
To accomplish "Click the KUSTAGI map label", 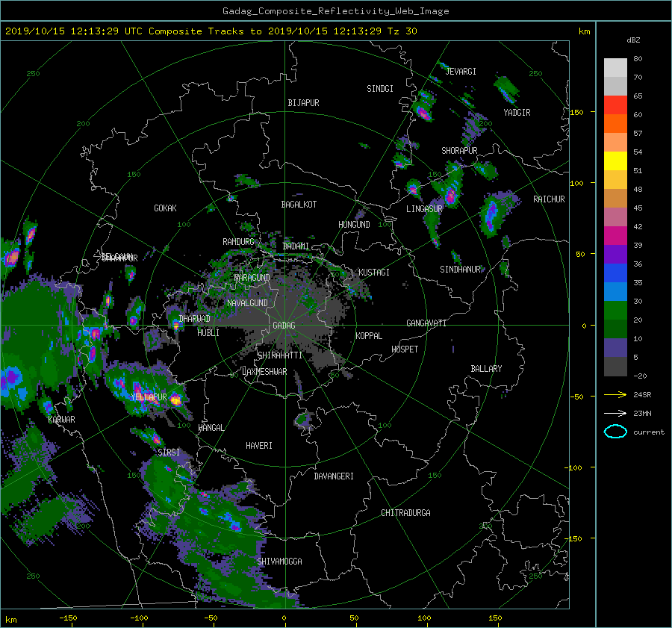I will [x=374, y=273].
